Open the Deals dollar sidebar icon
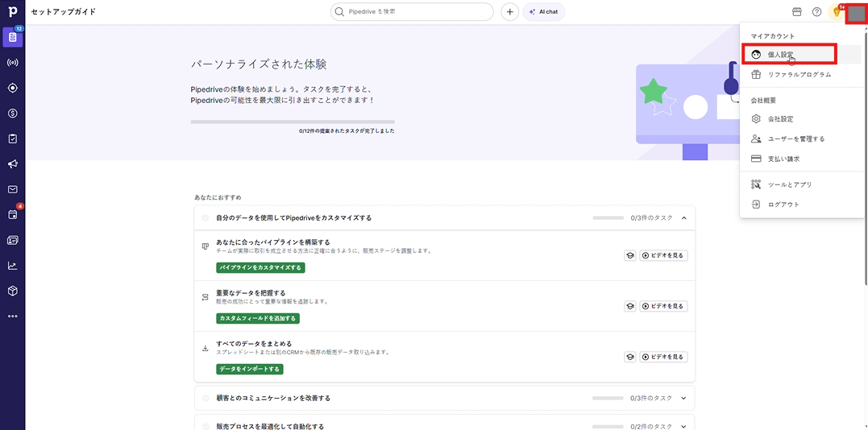The height and width of the screenshot is (430, 868). coord(12,114)
